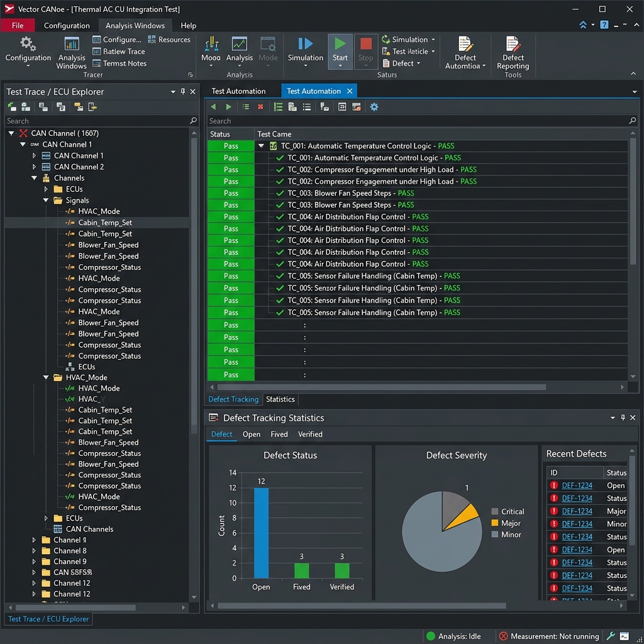Screen dimensions: 644x644
Task: Open DEF-1234 link with Major status
Action: 577,511
